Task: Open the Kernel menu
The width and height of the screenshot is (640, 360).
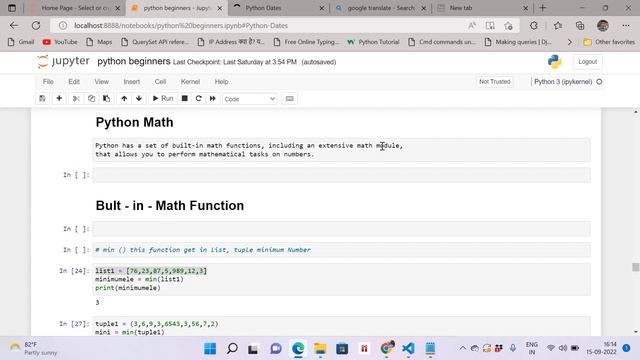Action: click(190, 82)
